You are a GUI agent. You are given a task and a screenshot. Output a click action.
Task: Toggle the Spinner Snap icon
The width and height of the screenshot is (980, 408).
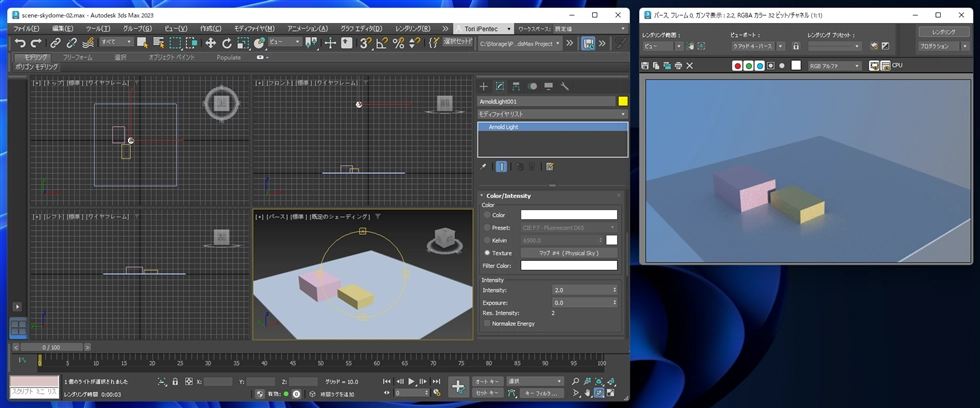(x=414, y=43)
